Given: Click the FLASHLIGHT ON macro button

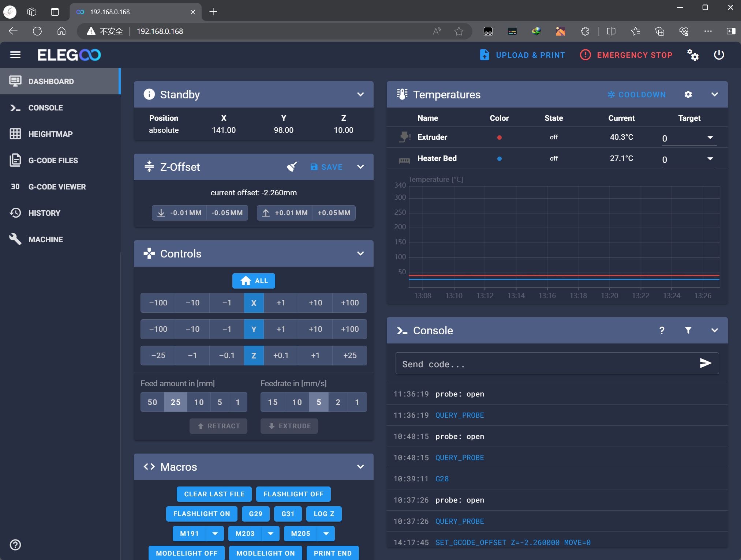Looking at the screenshot, I should tap(202, 514).
